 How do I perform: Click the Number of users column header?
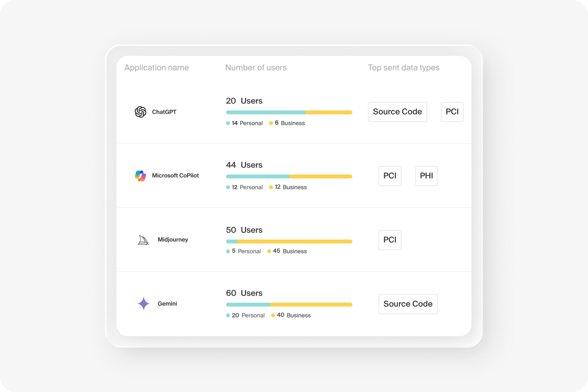256,68
